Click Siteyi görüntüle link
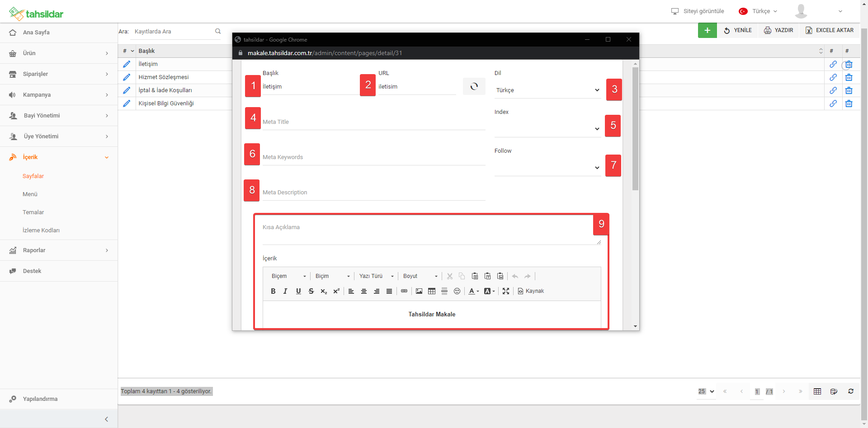The width and height of the screenshot is (868, 428). point(698,11)
